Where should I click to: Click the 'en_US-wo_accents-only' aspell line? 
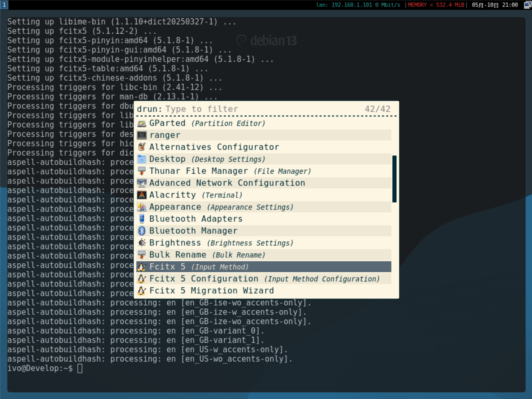coord(150,359)
